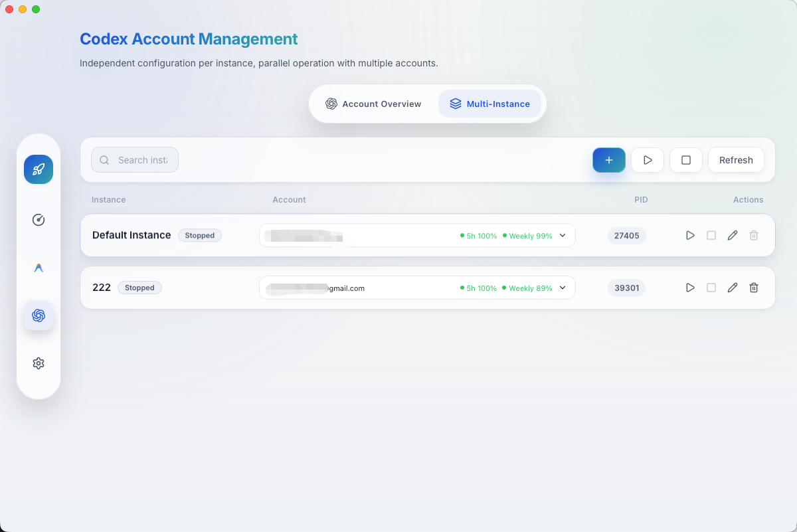This screenshot has height=532, width=797.
Task: Start the Default Instance with play icon
Action: coord(690,235)
